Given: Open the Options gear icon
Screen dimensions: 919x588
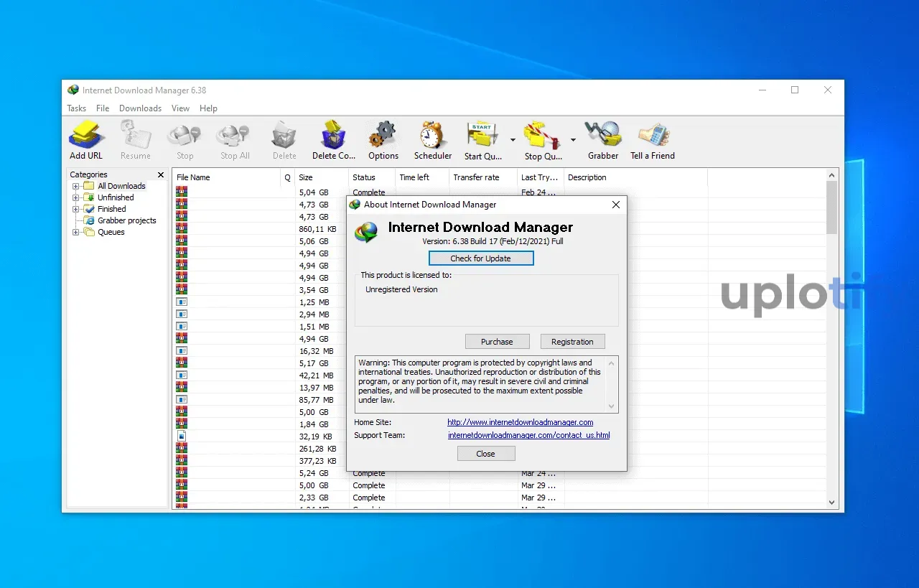Looking at the screenshot, I should tap(383, 136).
